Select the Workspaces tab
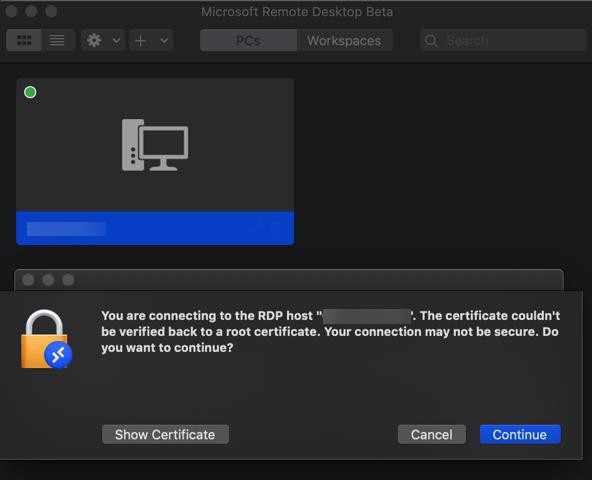This screenshot has width=592, height=480. tap(344, 40)
